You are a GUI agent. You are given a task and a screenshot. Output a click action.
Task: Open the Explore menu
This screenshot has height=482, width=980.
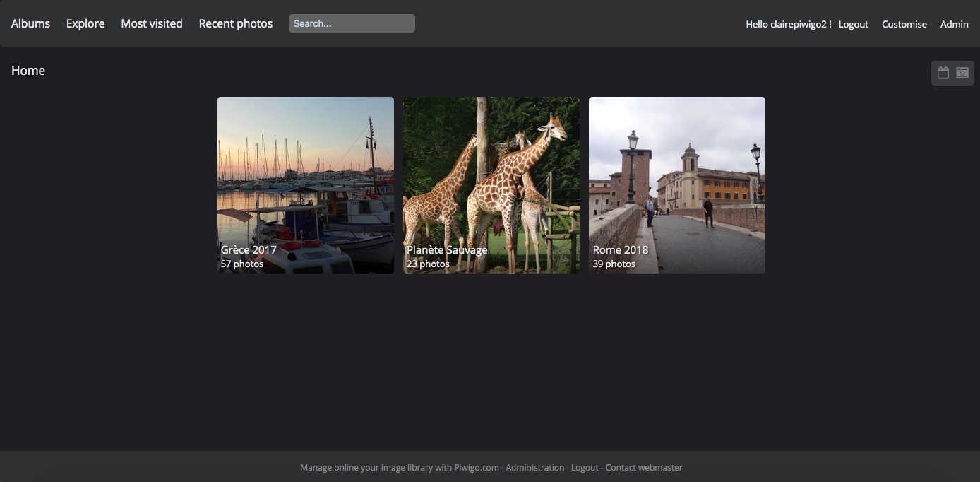tap(85, 23)
